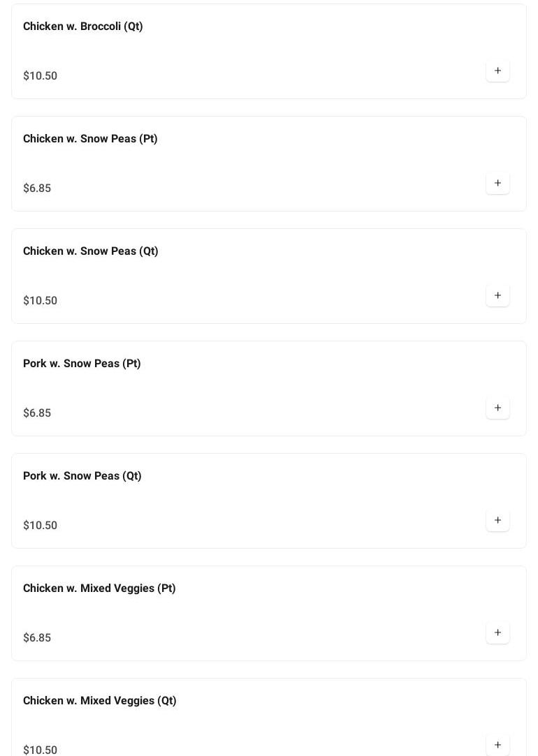Tap plus icon for Chicken w. Mixed Veggies (Qt)
The height and width of the screenshot is (756, 538).
coord(497,744)
